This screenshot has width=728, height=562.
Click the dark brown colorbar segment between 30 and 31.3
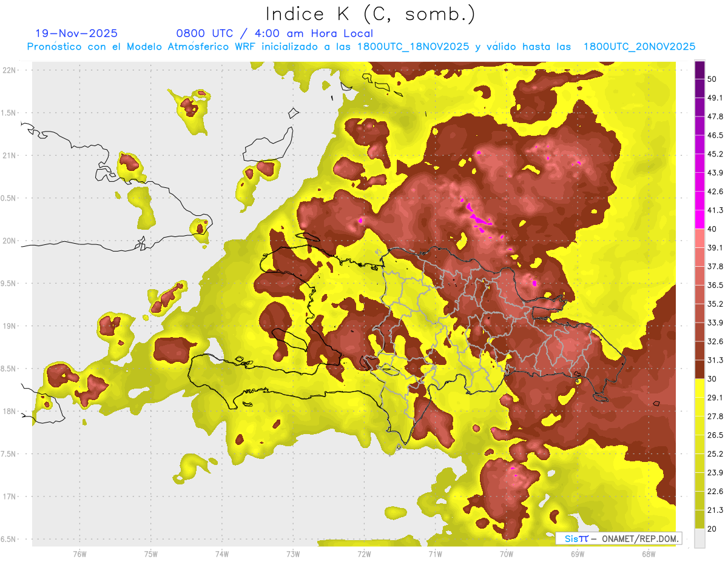click(x=699, y=369)
